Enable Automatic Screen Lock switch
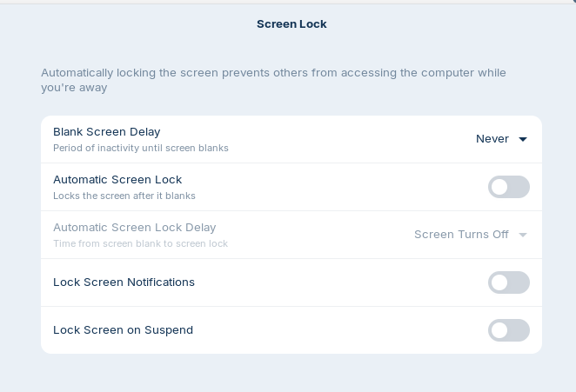The width and height of the screenshot is (576, 392). (509, 187)
